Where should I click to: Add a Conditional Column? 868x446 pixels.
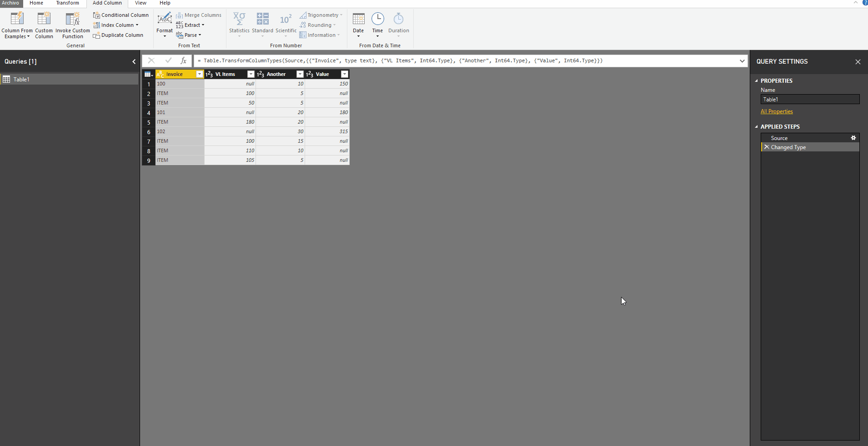tap(121, 15)
